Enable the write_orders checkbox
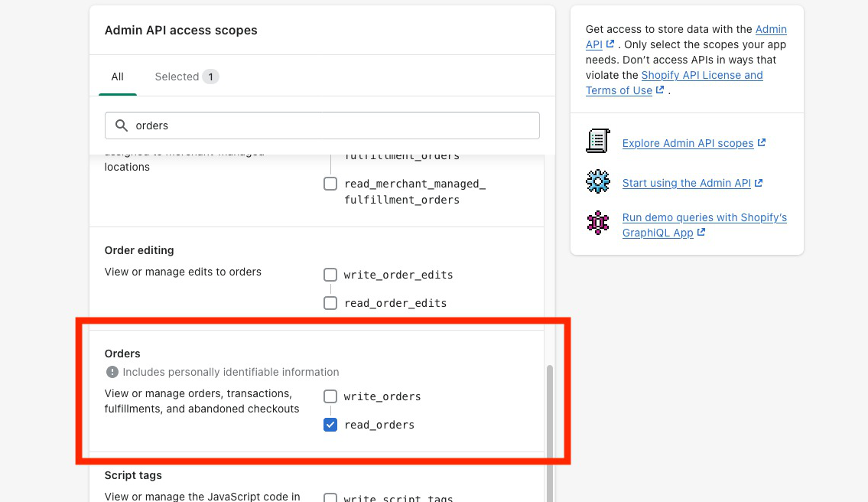Image resolution: width=868 pixels, height=502 pixels. pos(330,396)
